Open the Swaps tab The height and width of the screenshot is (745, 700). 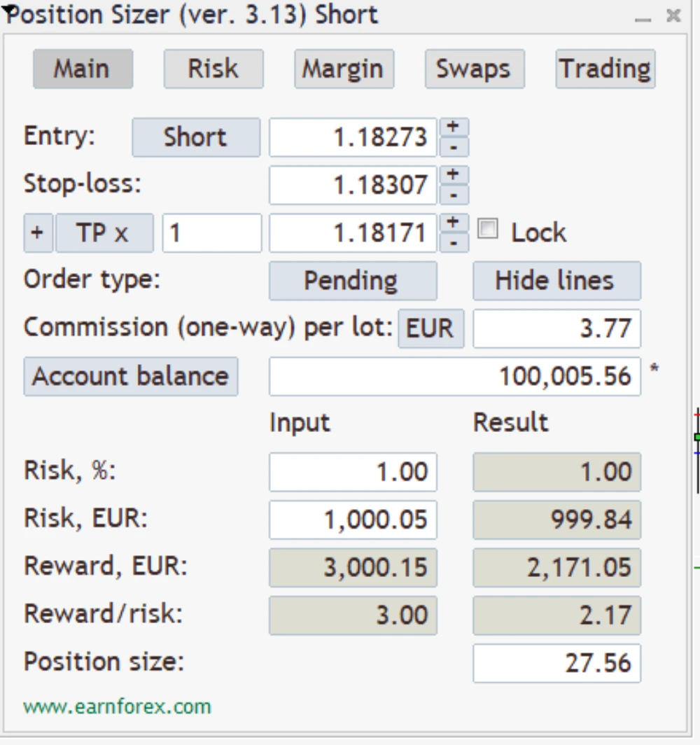(x=474, y=69)
